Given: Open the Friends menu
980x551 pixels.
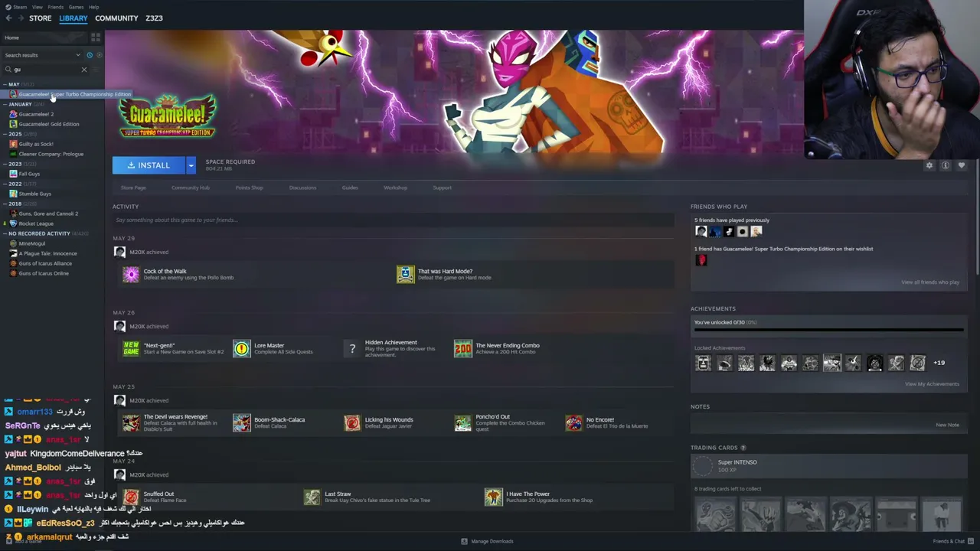Looking at the screenshot, I should point(56,7).
